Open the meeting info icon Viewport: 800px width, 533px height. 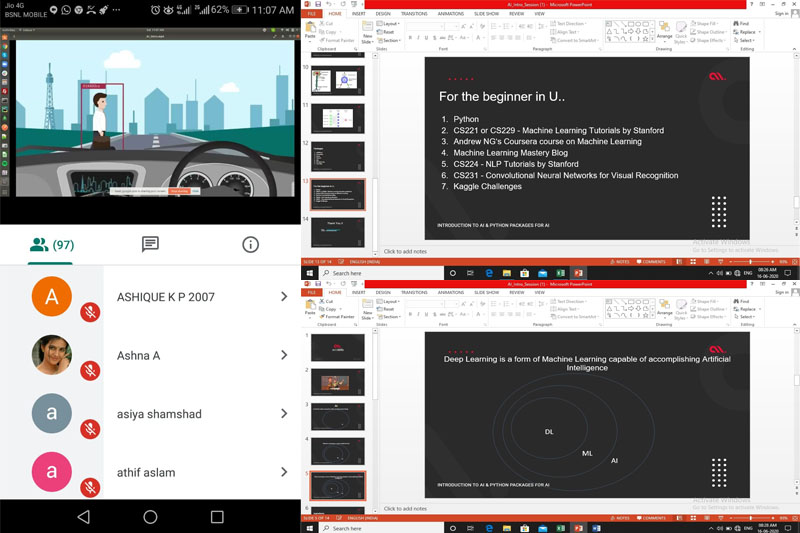(250, 244)
